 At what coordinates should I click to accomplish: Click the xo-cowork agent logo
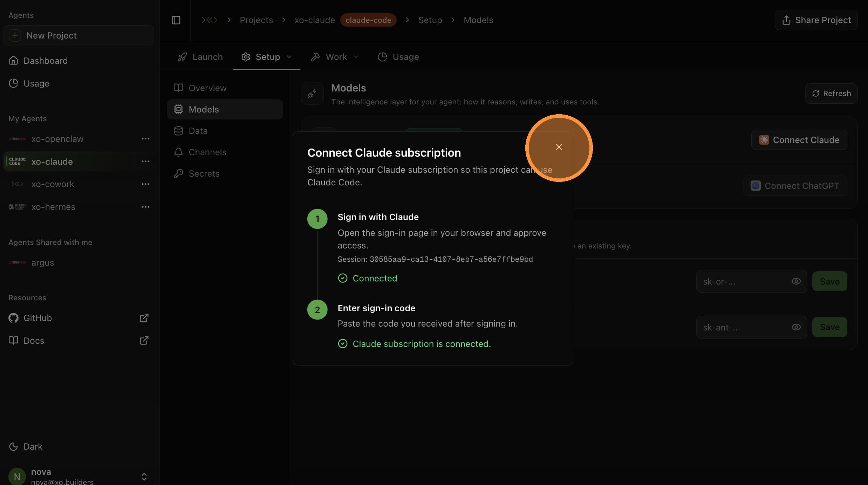tap(17, 184)
